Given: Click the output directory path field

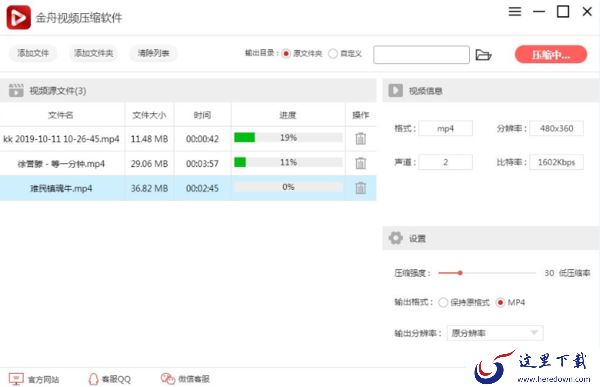Looking at the screenshot, I should pyautogui.click(x=421, y=55).
